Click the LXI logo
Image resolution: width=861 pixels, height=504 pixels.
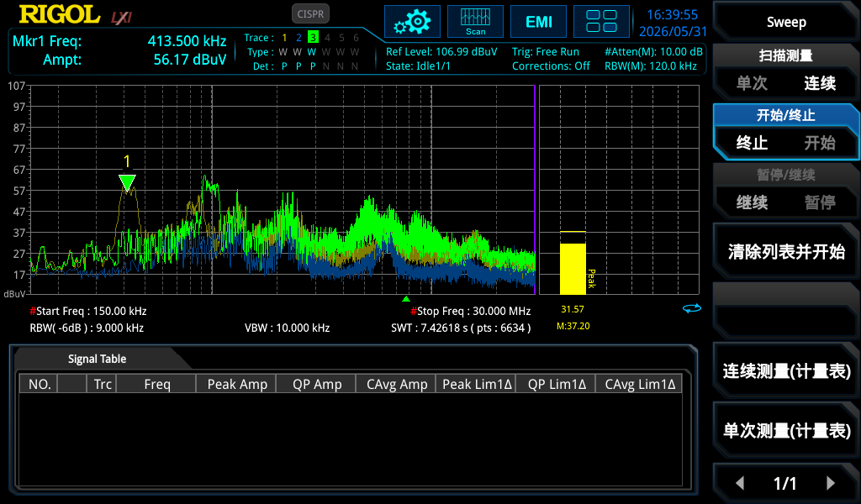[x=121, y=18]
